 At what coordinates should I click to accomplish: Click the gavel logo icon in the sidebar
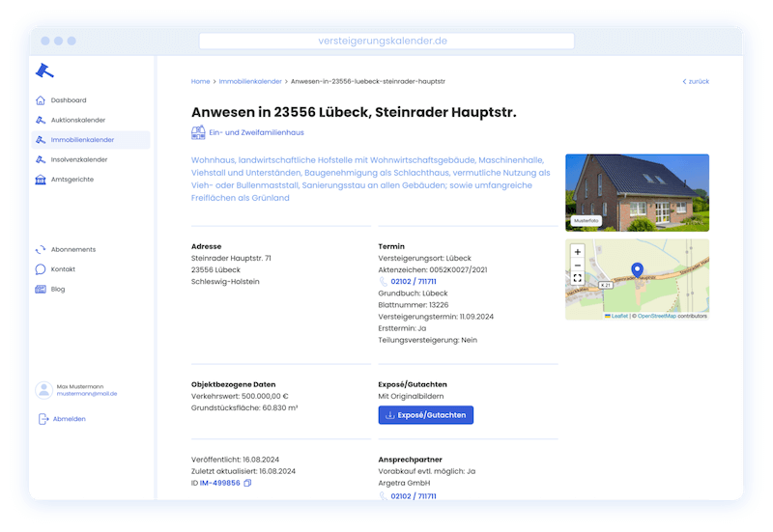tap(44, 70)
